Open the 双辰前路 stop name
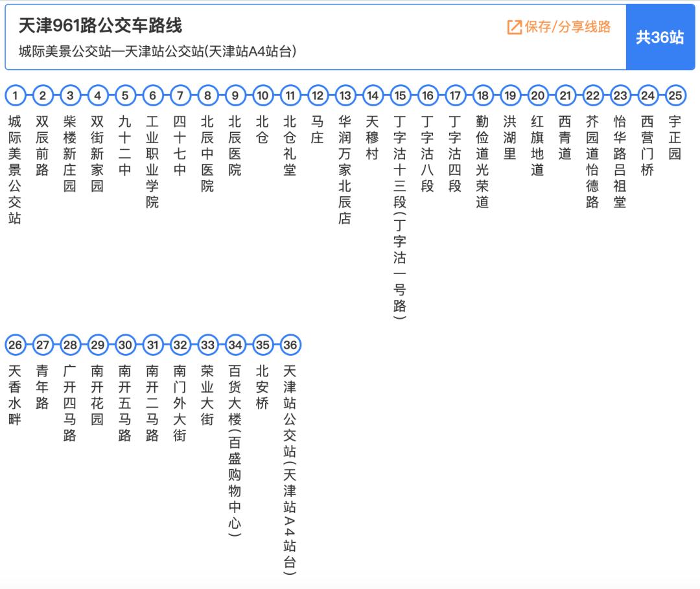 point(42,145)
